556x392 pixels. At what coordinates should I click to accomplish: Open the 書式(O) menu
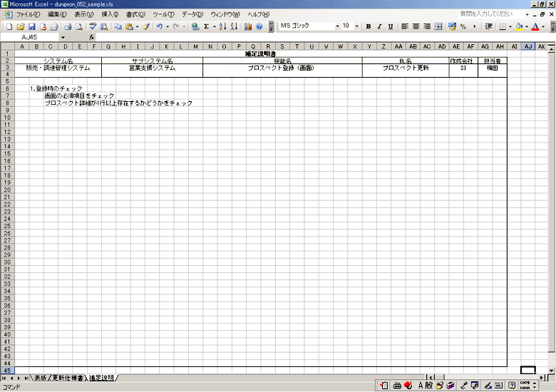(x=136, y=14)
